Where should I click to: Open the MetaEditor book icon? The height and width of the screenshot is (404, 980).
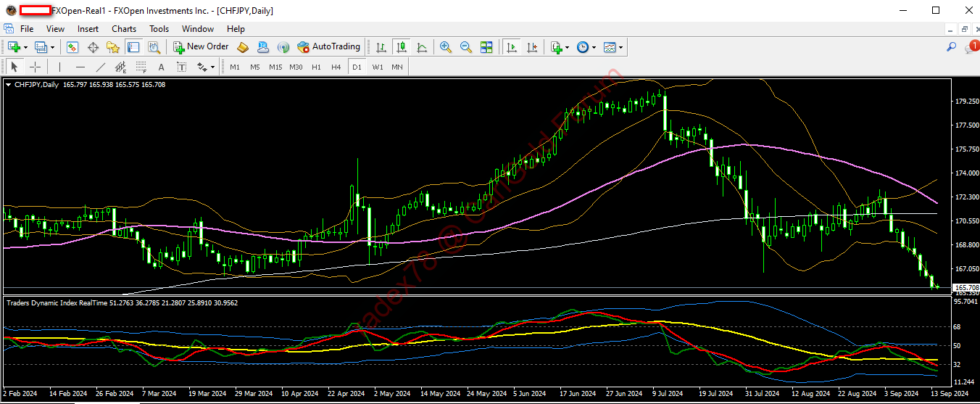(x=243, y=47)
